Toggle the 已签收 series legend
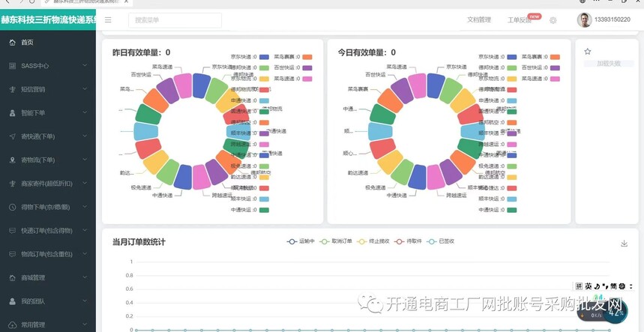Image resolution: width=644 pixels, height=332 pixels. pos(440,242)
